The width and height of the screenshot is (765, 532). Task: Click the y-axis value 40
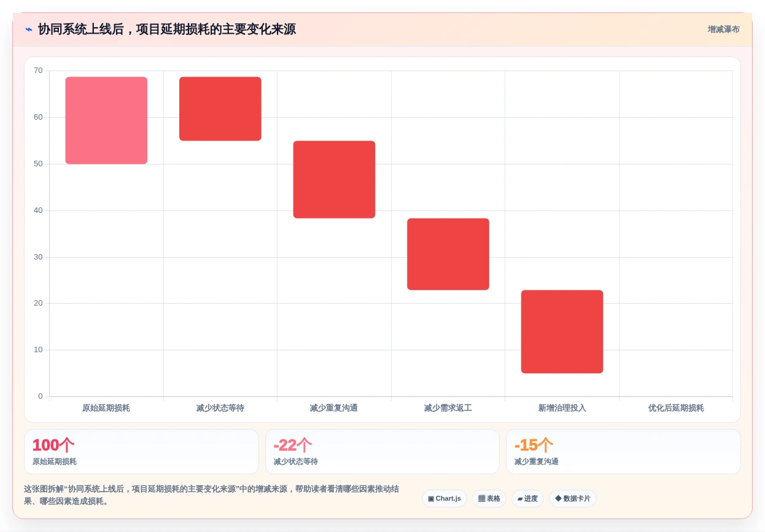coord(38,210)
